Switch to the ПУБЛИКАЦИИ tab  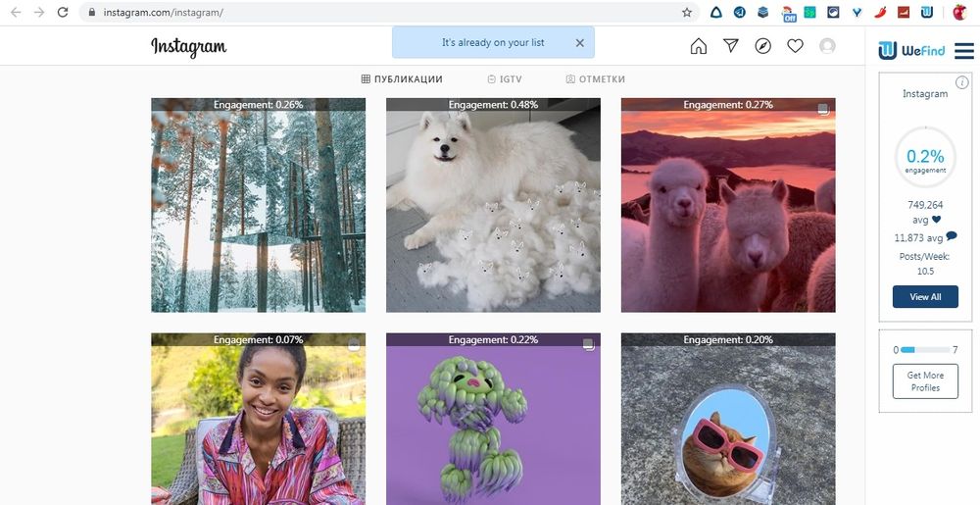click(x=402, y=79)
